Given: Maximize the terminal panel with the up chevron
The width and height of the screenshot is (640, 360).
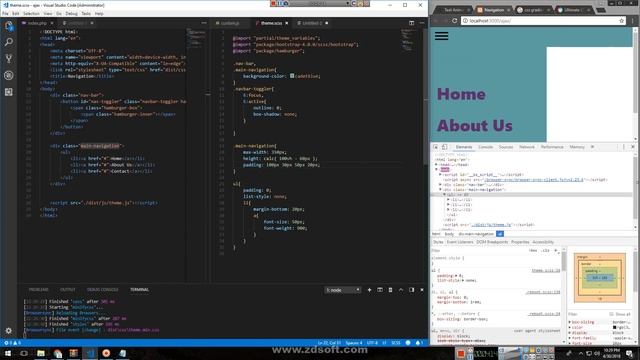Looking at the screenshot, I should coord(401,290).
